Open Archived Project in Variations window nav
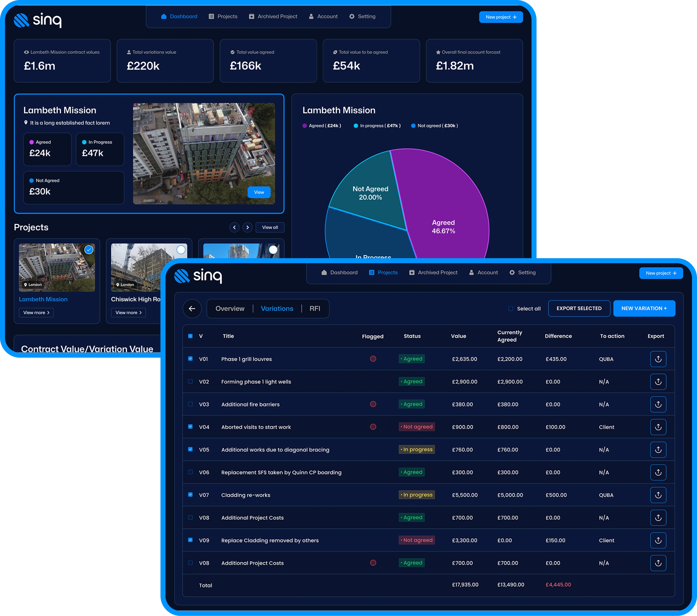Image resolution: width=697 pixels, height=616 pixels. point(433,272)
